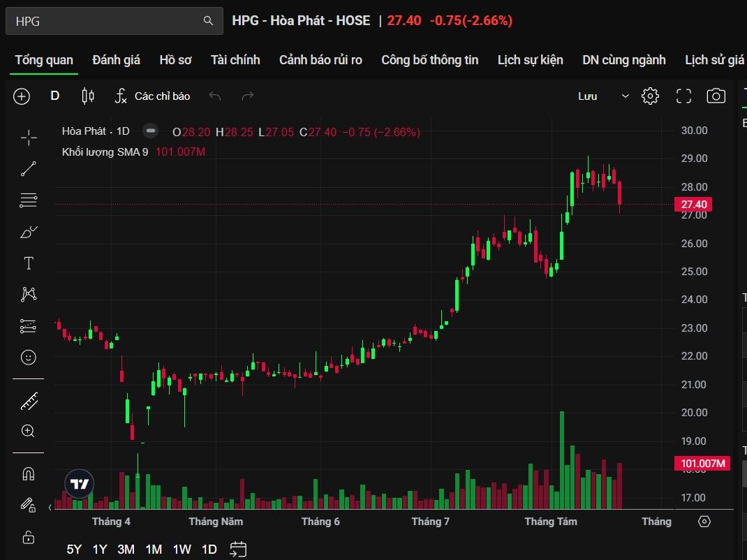Select the patterns drawing tool
The image size is (747, 560).
(29, 294)
